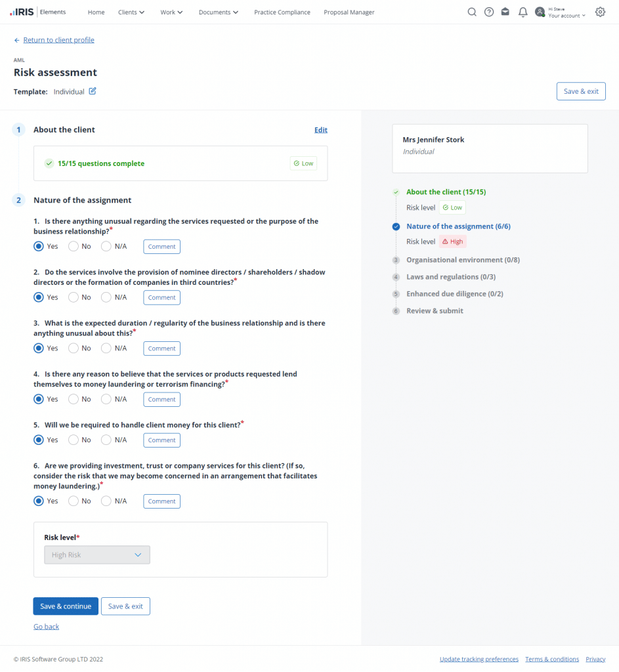Viewport: 619px width, 672px height.
Task: Click Return to client profile link
Action: [x=58, y=40]
